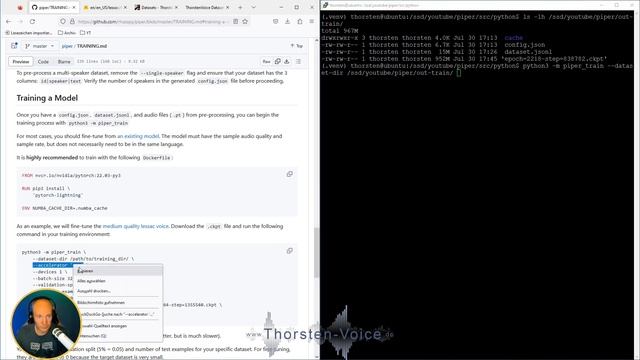Viewport: 640px width, 360px height.
Task: Focus the github.com URL address bar
Action: (153, 21)
